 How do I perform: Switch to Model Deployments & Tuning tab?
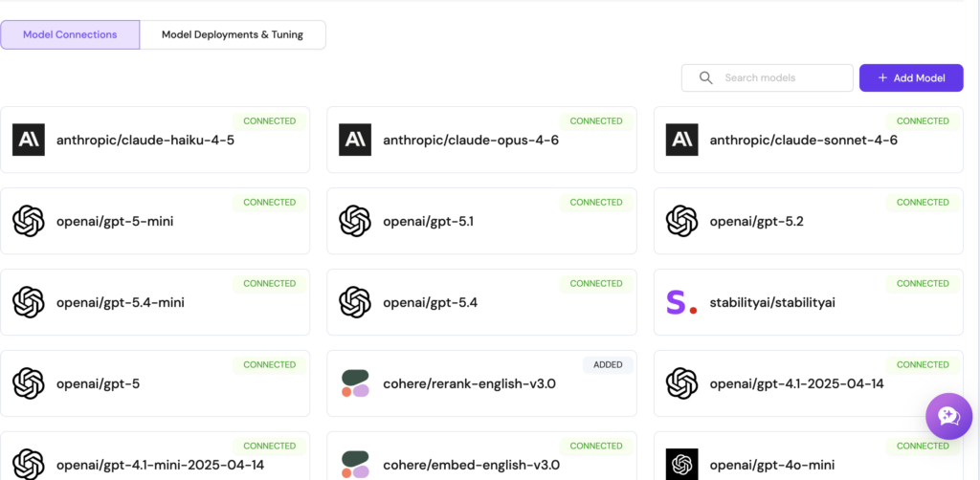coord(233,35)
